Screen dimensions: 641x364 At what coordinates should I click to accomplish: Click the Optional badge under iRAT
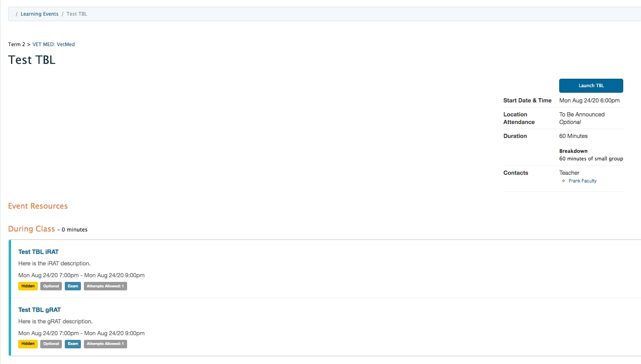pos(51,286)
